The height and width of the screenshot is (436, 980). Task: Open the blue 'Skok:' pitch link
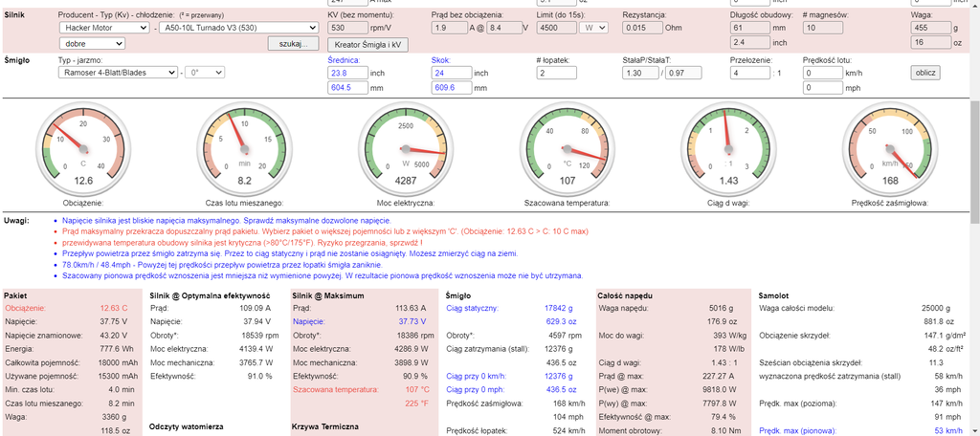(440, 58)
